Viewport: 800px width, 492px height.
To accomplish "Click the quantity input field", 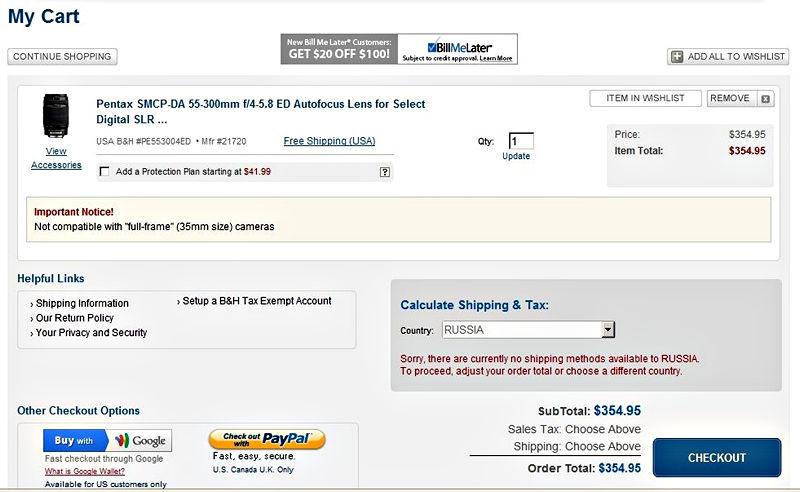I will (x=520, y=141).
